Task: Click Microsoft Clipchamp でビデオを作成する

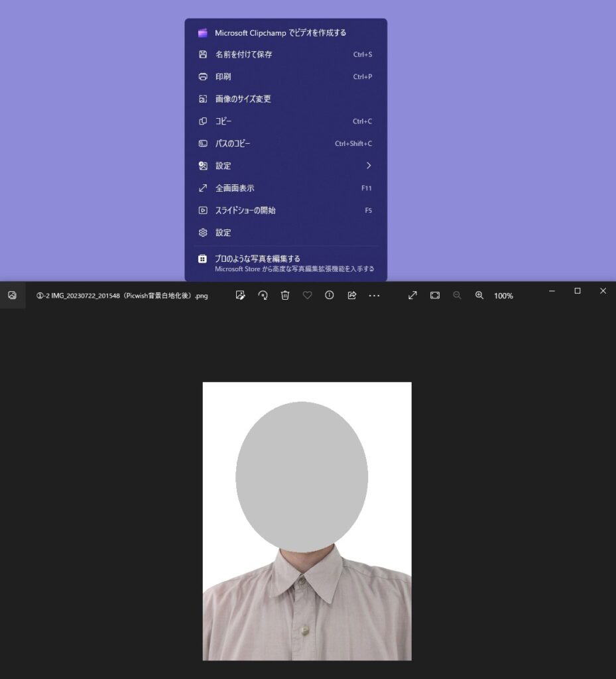Action: pyautogui.click(x=280, y=32)
